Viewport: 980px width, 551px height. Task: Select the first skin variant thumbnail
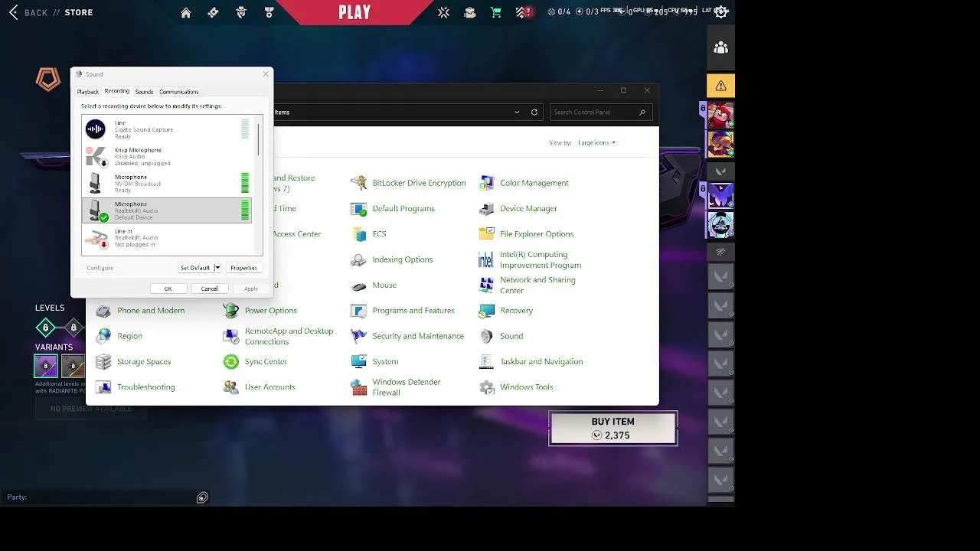46,366
